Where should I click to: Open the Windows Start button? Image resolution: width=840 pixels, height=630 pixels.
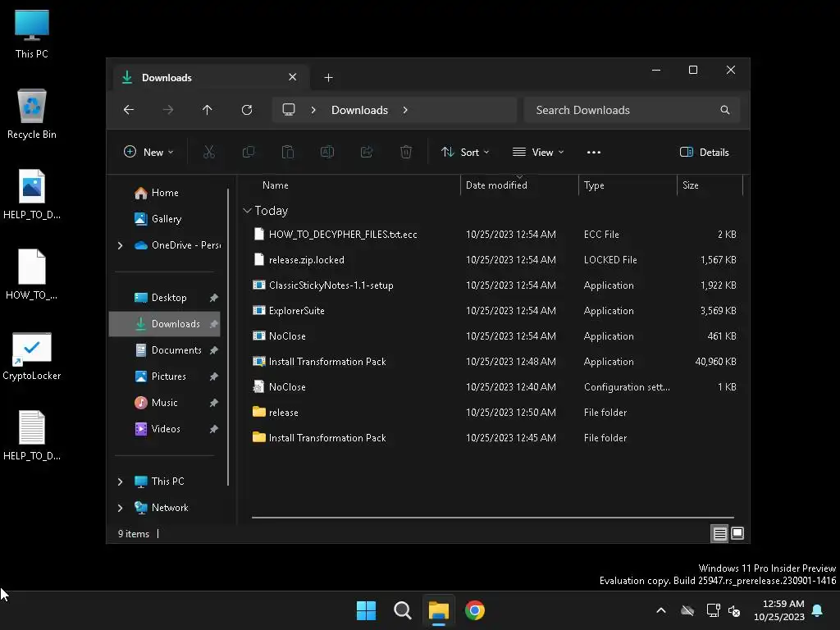click(x=367, y=610)
